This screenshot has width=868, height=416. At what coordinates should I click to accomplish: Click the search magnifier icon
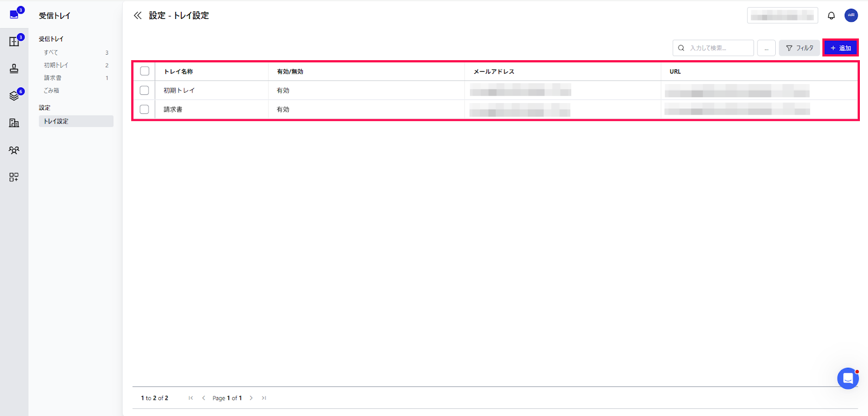pos(681,48)
